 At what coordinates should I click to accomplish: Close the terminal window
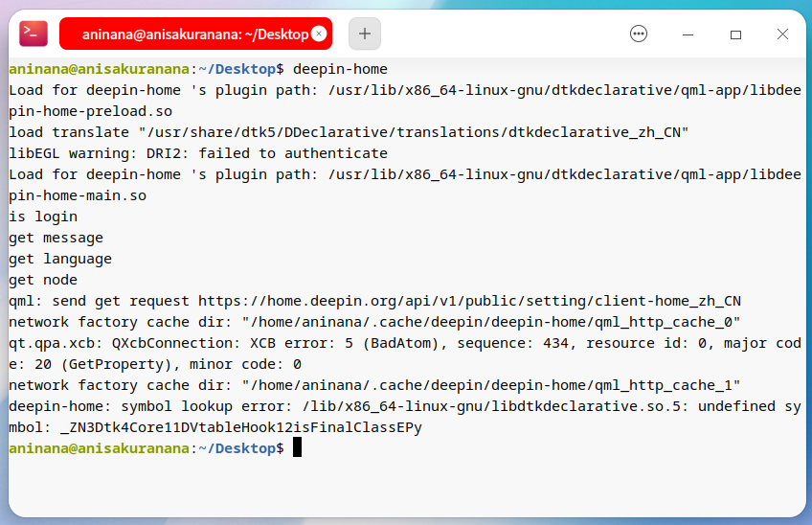[x=782, y=34]
